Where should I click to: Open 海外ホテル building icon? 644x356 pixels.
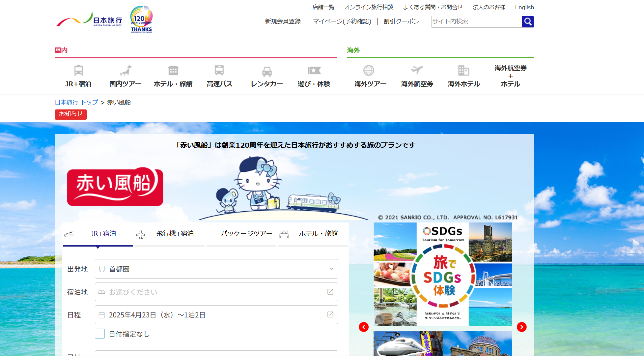(463, 70)
